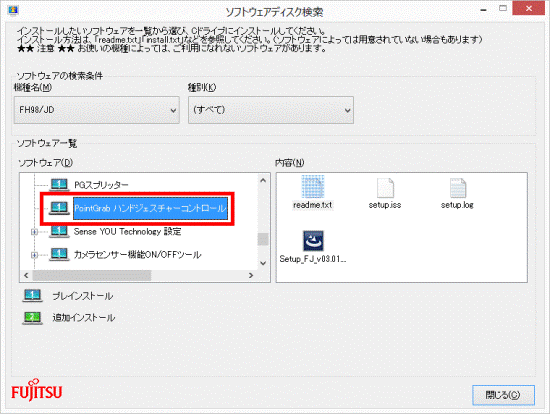The width and height of the screenshot is (550, 414).
Task: Click the application icon in the title bar
Action: coord(13,11)
